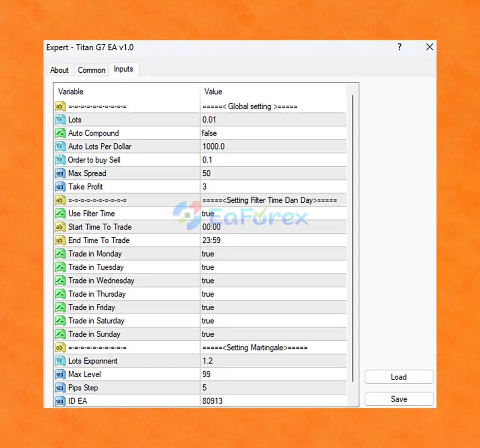Click the Save button
This screenshot has height=448, width=480.
[x=399, y=399]
